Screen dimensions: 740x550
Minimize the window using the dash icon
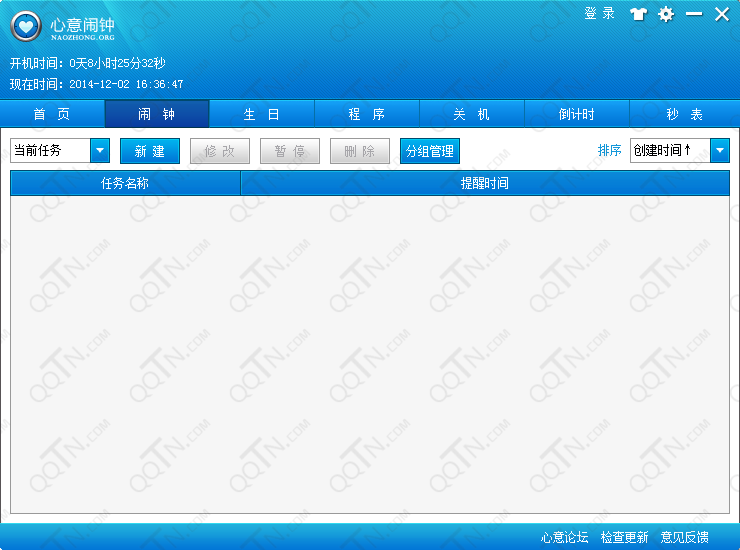coord(693,14)
